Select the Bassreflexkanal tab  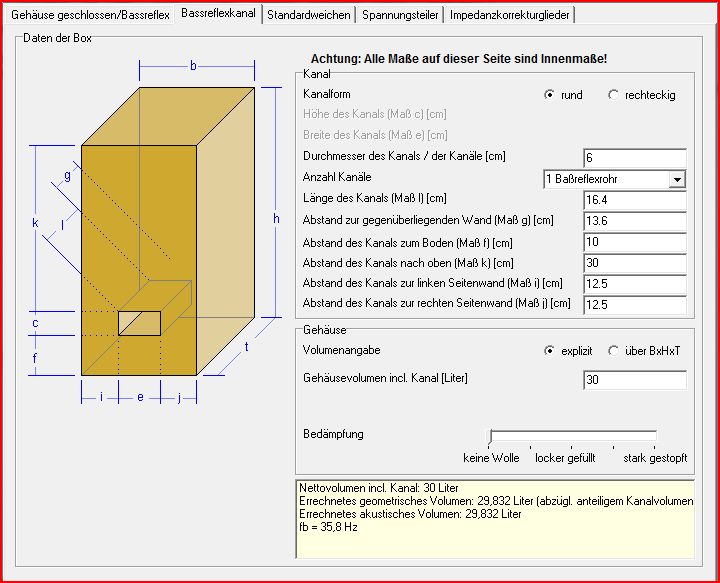click(x=218, y=13)
